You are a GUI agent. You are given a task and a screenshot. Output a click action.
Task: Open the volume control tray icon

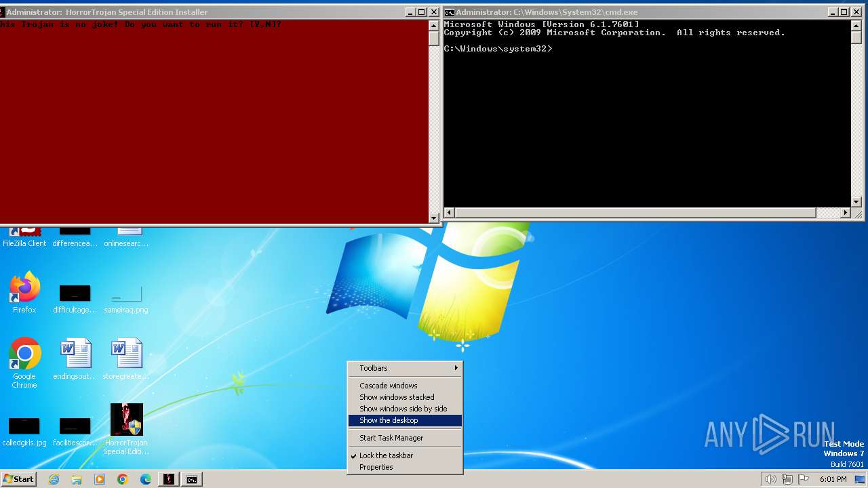pyautogui.click(x=770, y=479)
